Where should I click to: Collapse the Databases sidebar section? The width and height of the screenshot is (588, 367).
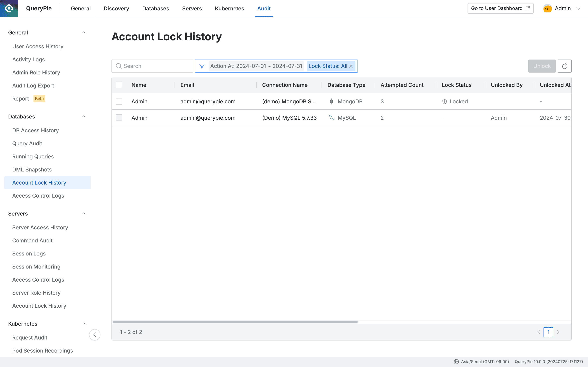[x=84, y=116]
